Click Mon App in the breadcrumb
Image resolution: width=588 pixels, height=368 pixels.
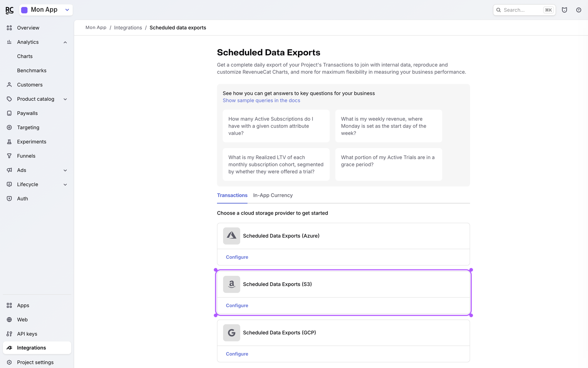pos(96,28)
